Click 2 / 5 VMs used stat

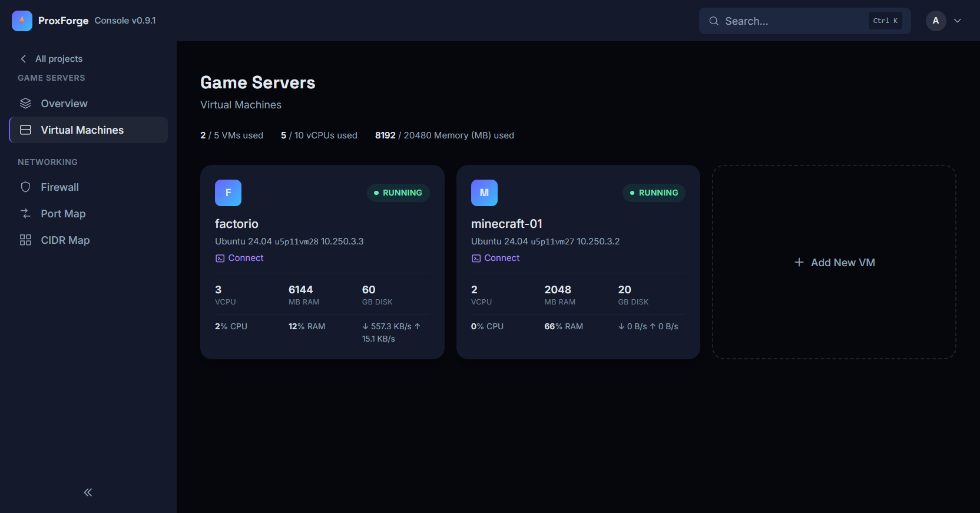tap(231, 135)
